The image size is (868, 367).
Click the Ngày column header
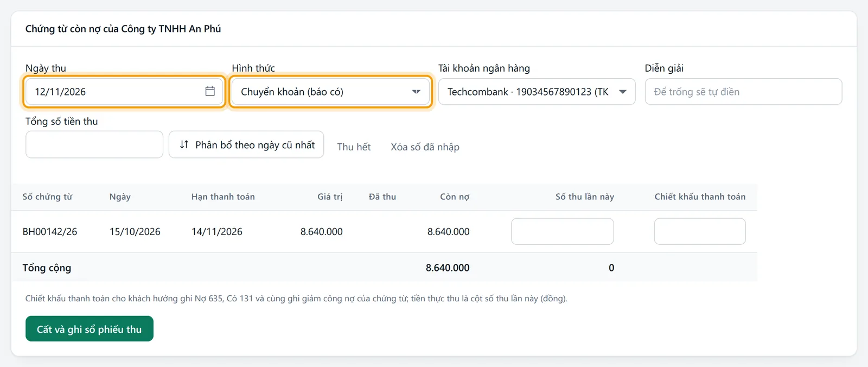[120, 197]
